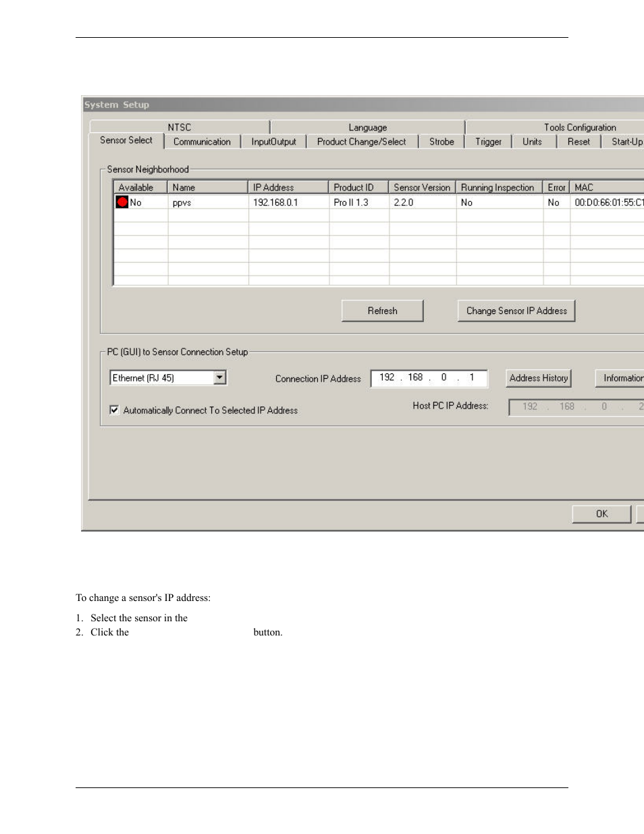Click the Host PC IP Address field
Image resolution: width=644 pixels, height=834 pixels.
click(x=576, y=407)
